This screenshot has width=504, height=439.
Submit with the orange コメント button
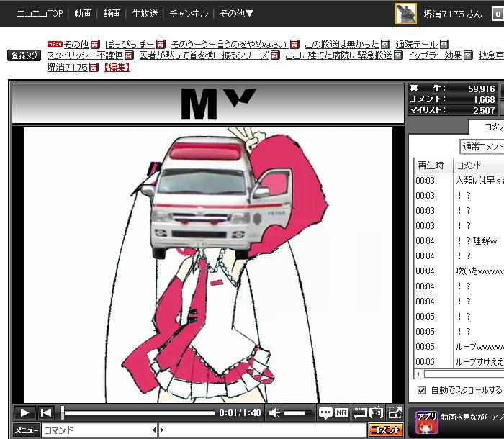point(385,430)
